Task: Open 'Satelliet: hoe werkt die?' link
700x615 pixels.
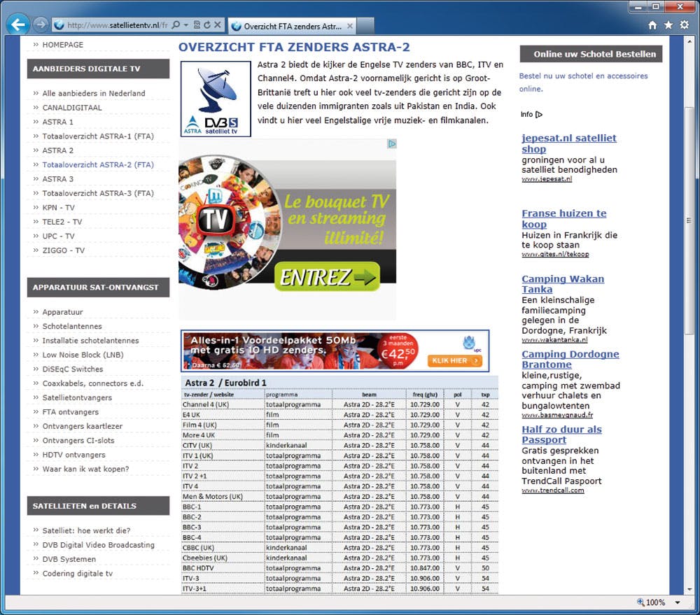Action: point(86,530)
